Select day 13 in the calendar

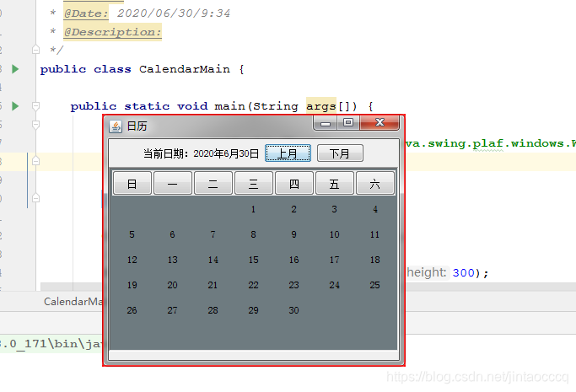[172, 260]
